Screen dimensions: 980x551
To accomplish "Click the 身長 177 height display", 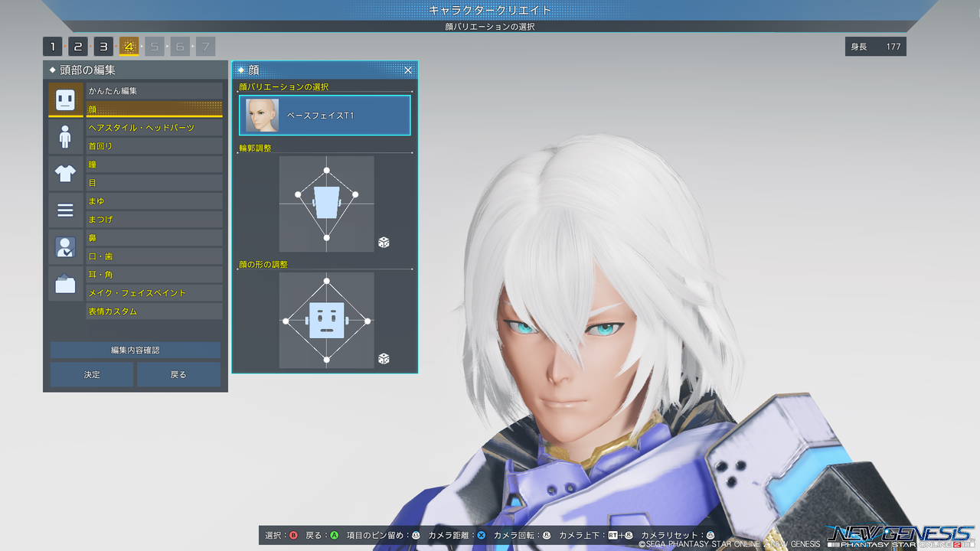I will click(x=876, y=47).
